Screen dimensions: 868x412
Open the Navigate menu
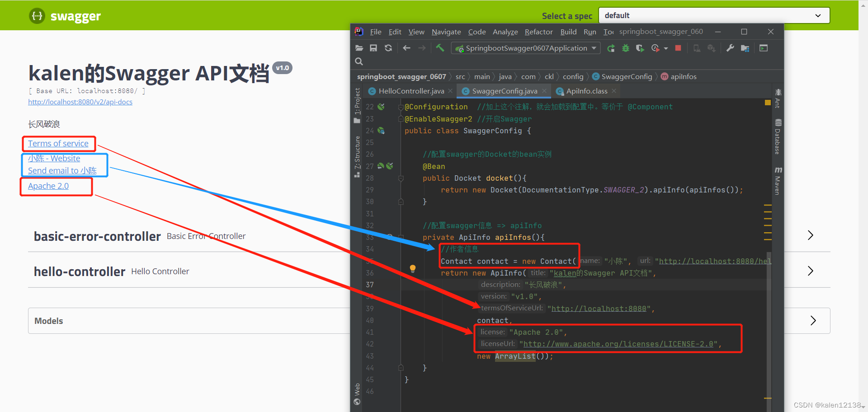[446, 32]
